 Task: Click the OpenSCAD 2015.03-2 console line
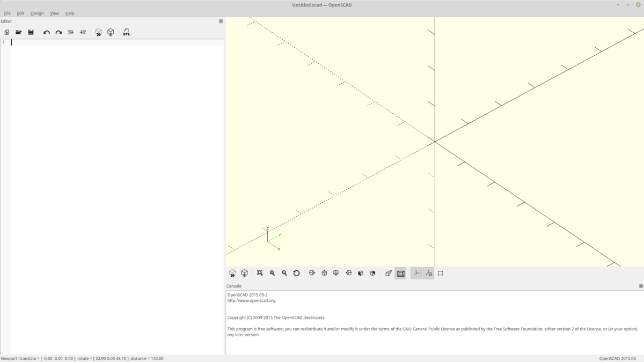(x=247, y=294)
